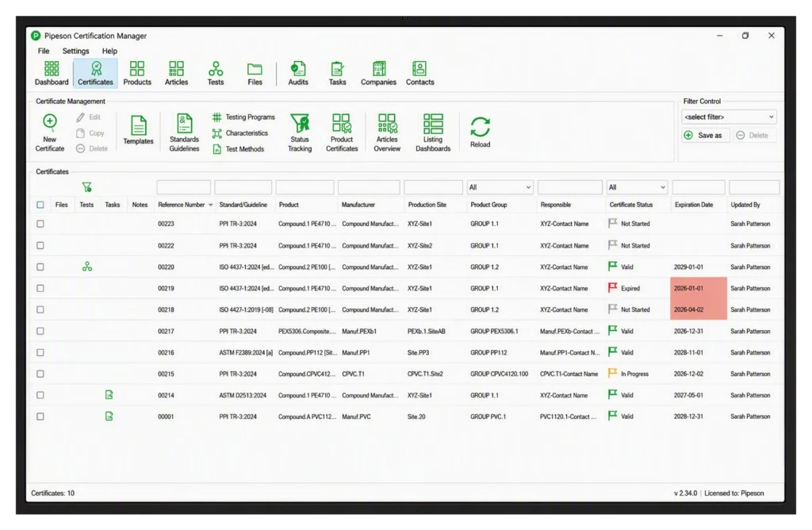This screenshot has width=812, height=530.
Task: Open Status Tracking
Action: pyautogui.click(x=300, y=132)
